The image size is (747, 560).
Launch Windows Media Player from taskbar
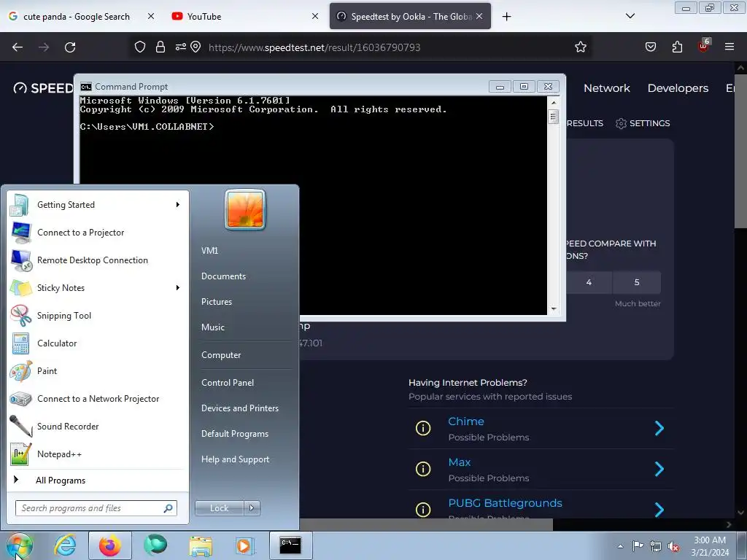pyautogui.click(x=245, y=545)
